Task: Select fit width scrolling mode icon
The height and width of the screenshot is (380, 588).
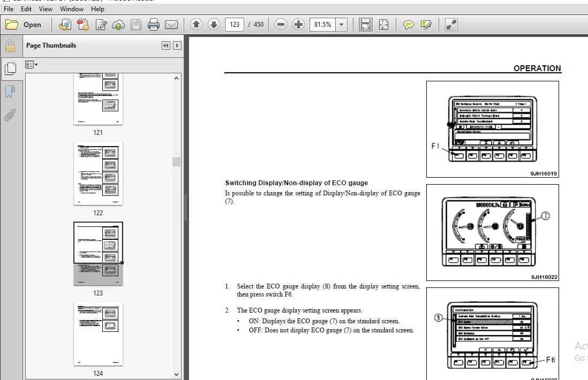Action: (x=365, y=25)
